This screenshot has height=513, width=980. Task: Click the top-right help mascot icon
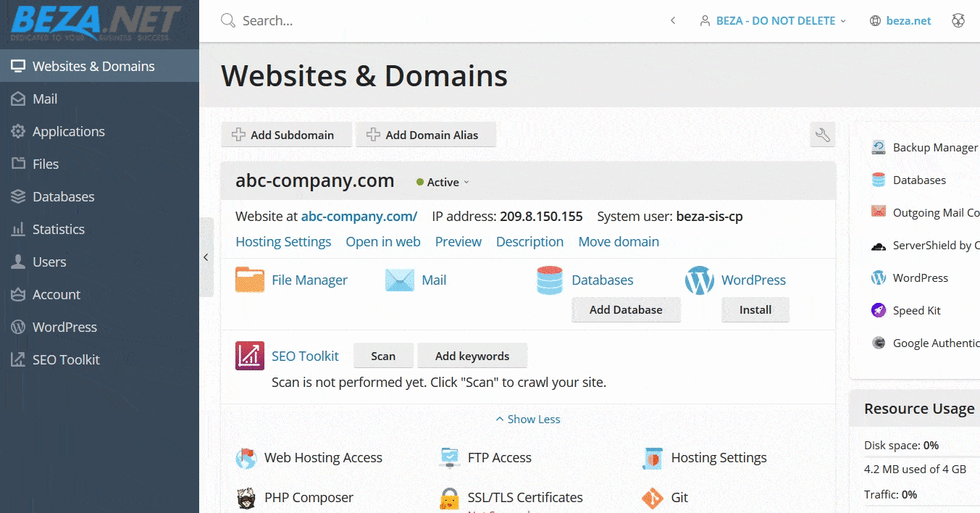958,20
